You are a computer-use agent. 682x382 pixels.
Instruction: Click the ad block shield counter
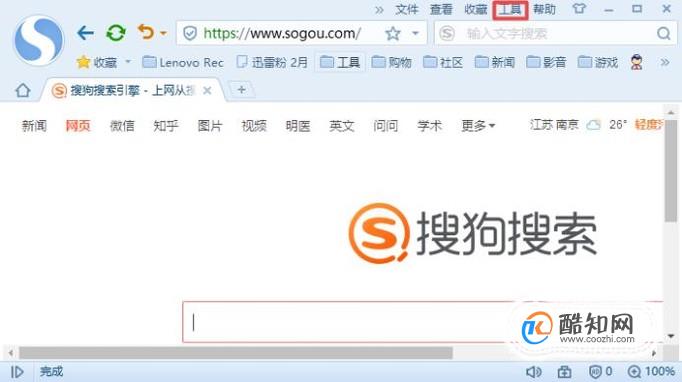(x=601, y=372)
